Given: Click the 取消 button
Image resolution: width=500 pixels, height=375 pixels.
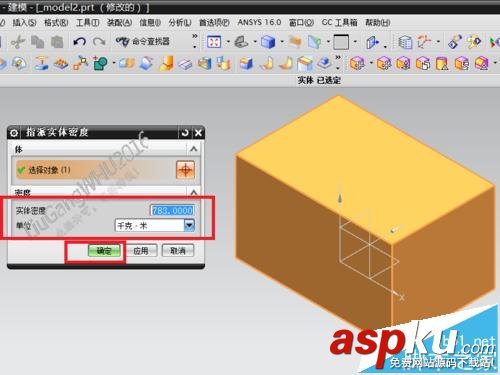Looking at the screenshot, I should 178,251.
